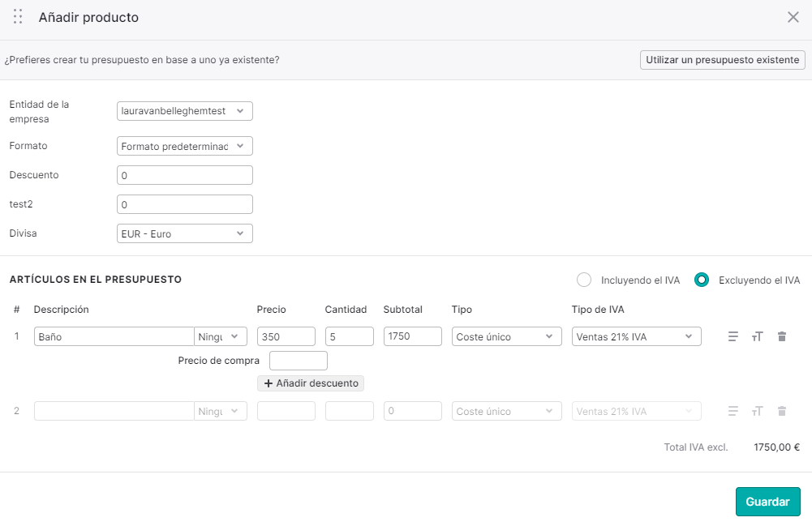Click the trash icon for row 2
Screen dimensions: 812x526
coord(782,411)
